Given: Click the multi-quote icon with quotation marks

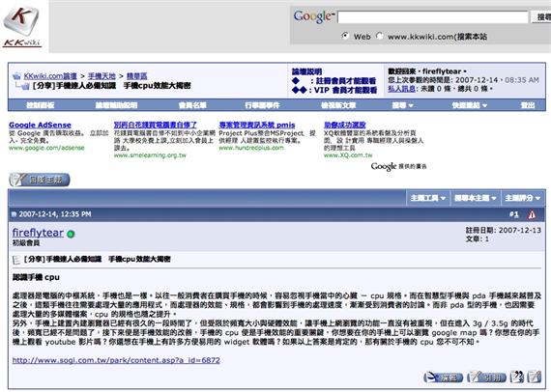Looking at the screenshot, I should coord(516,378).
